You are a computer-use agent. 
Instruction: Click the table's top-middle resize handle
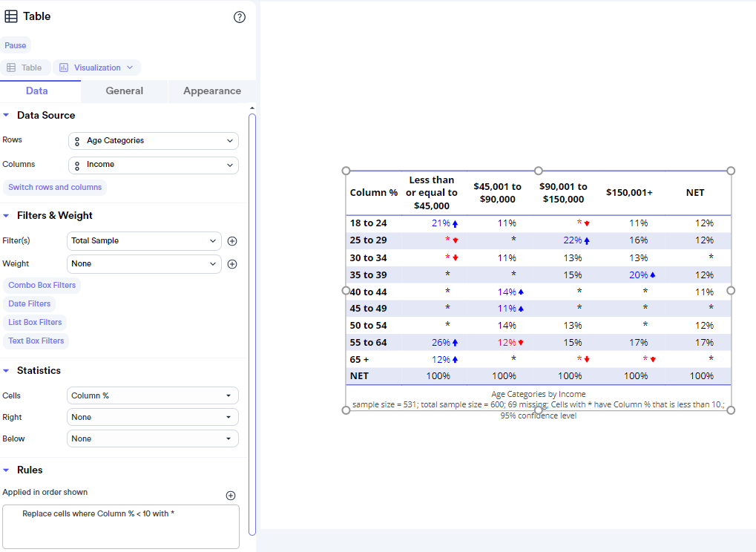point(539,171)
